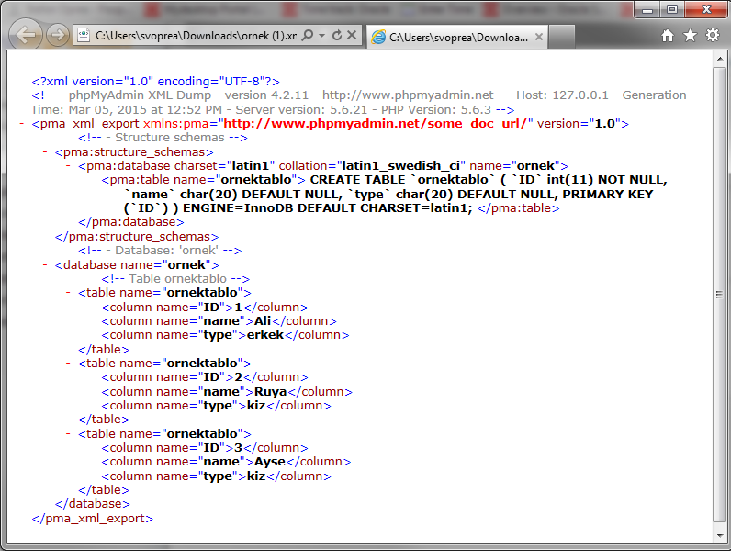
Task: Collapse the third ornektablo table with ID 3
Action: pos(68,433)
